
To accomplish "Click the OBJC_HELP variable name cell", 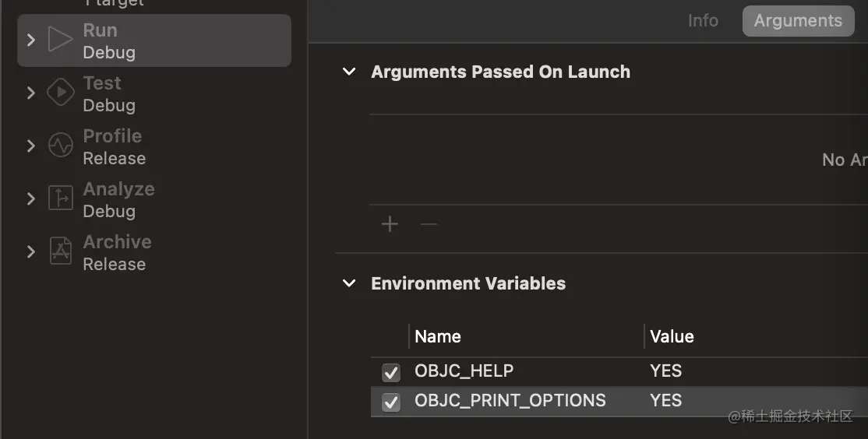I will pyautogui.click(x=464, y=371).
